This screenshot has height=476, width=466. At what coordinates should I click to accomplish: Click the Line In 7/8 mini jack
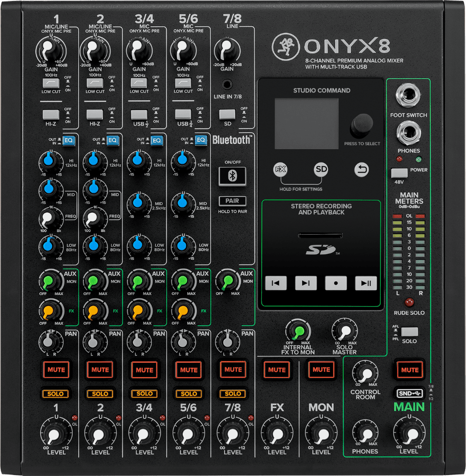tap(227, 84)
